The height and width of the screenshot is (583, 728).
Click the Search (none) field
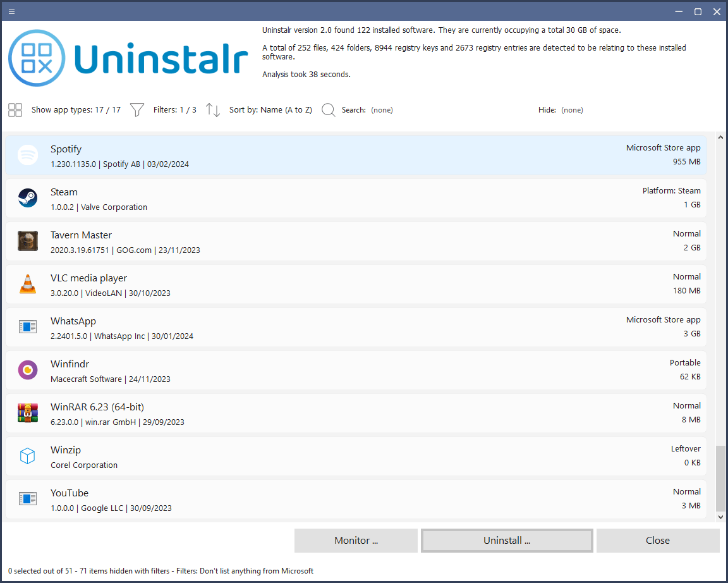381,110
